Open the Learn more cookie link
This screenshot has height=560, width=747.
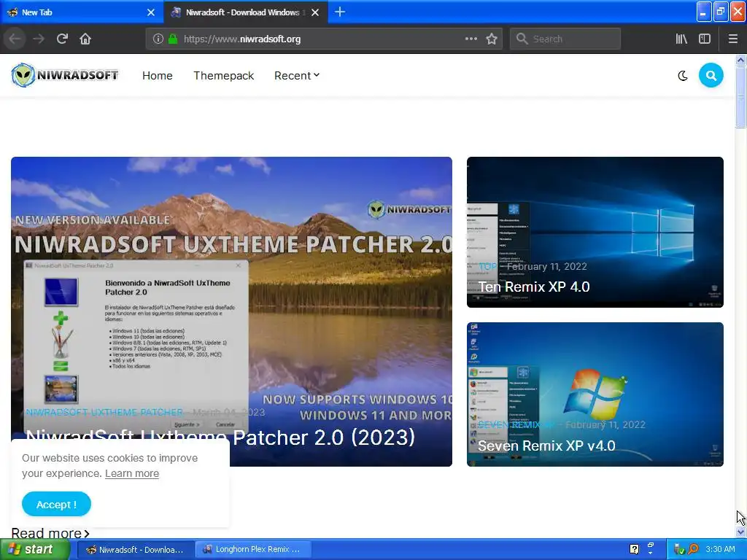click(x=132, y=473)
